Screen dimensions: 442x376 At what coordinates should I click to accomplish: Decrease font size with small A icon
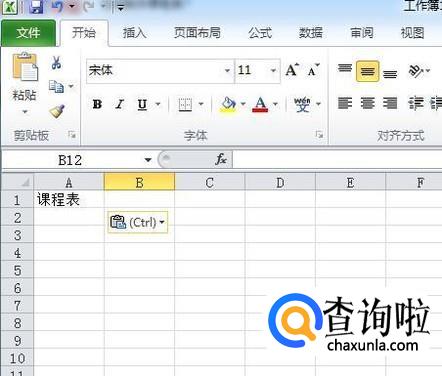click(x=313, y=70)
